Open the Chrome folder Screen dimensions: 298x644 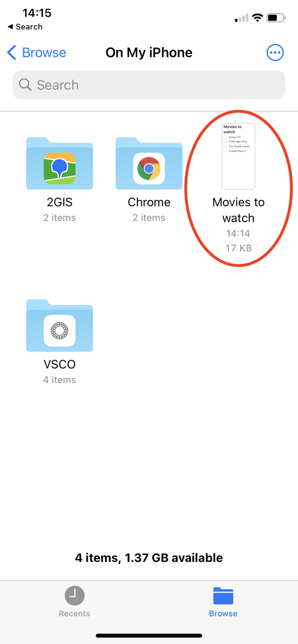[149, 163]
